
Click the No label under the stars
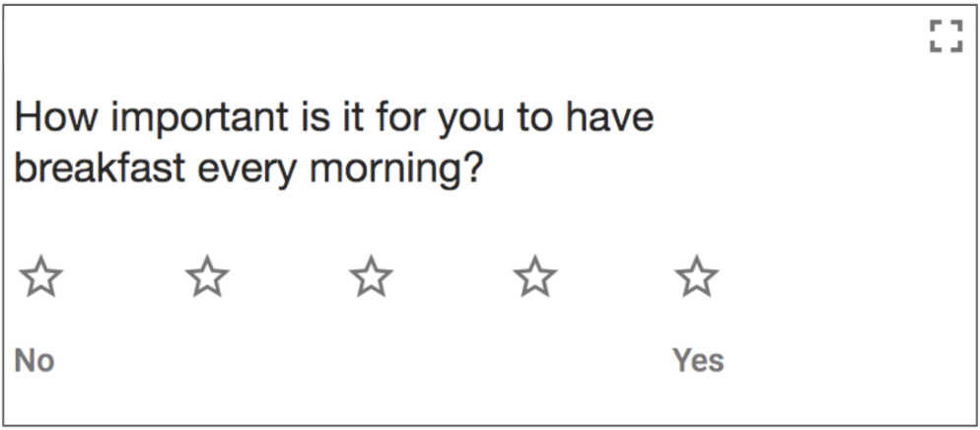[x=35, y=361]
